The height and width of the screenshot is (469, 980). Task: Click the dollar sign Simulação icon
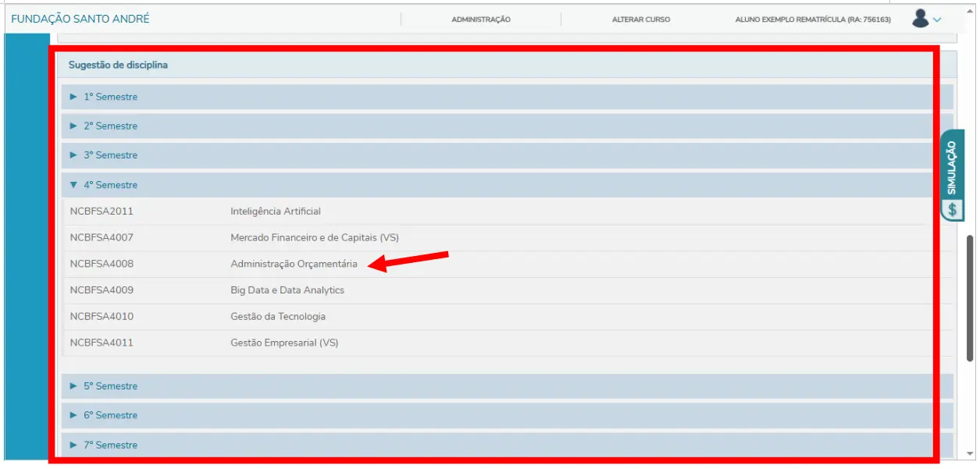point(952,209)
